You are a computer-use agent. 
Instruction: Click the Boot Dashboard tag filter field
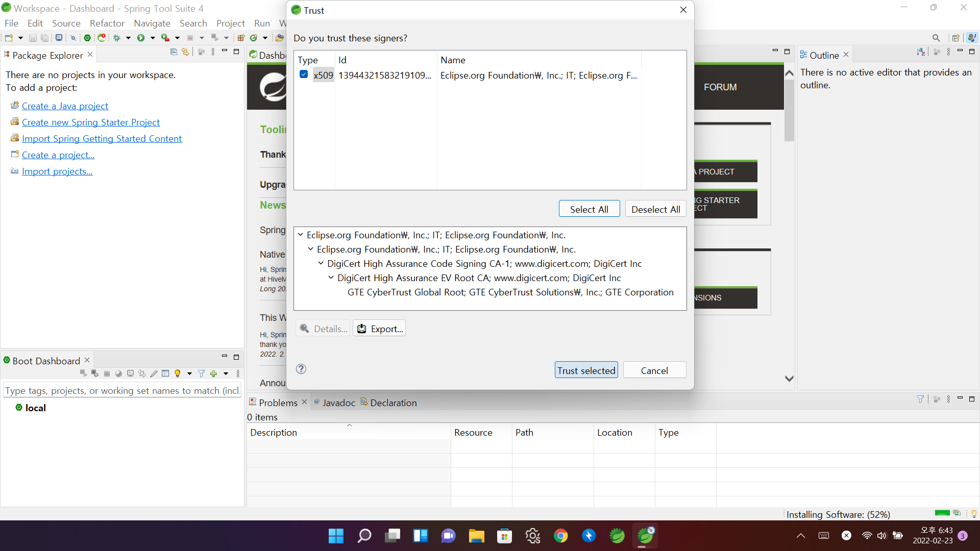tap(122, 390)
